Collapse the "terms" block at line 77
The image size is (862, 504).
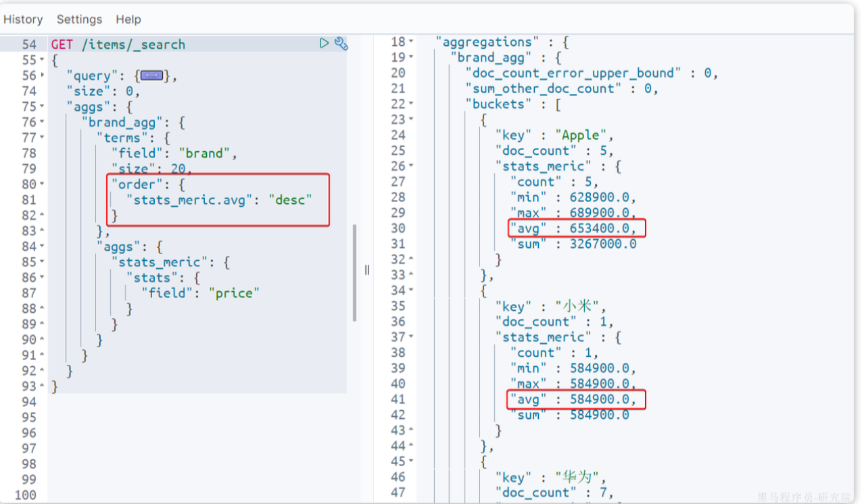point(42,138)
